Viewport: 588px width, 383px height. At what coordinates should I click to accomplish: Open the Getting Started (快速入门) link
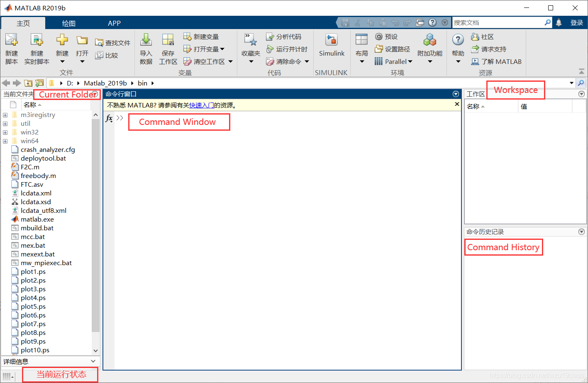coord(202,105)
